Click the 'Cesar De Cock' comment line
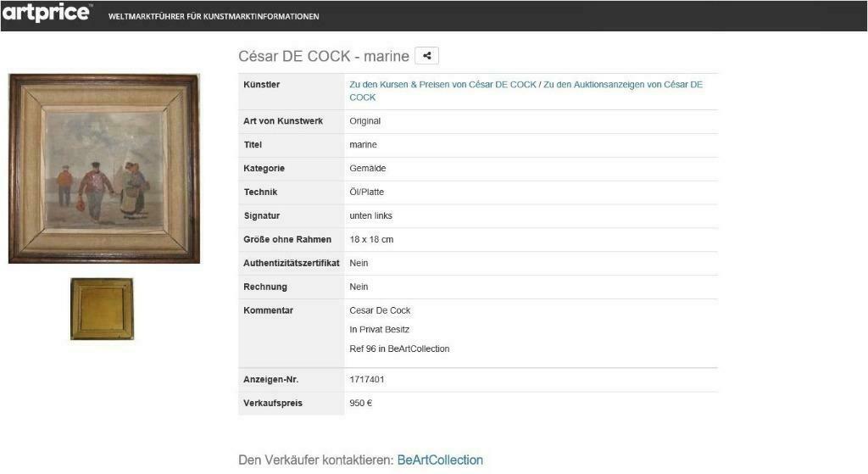 380,310
